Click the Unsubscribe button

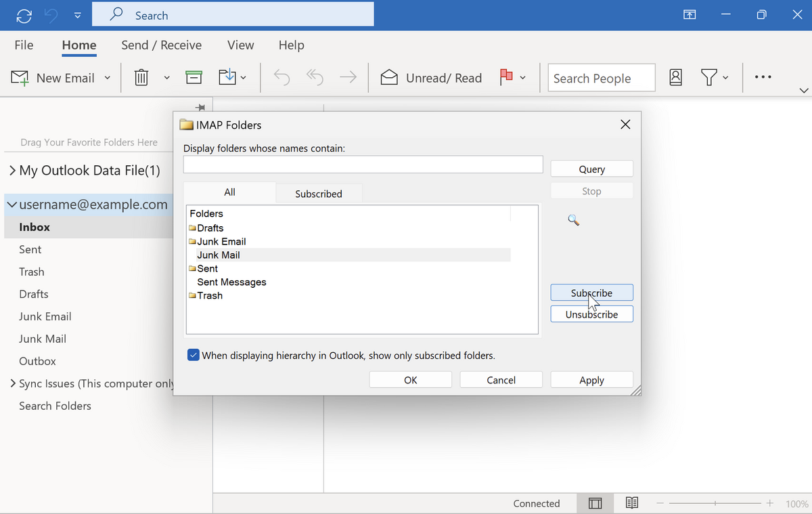click(x=592, y=314)
